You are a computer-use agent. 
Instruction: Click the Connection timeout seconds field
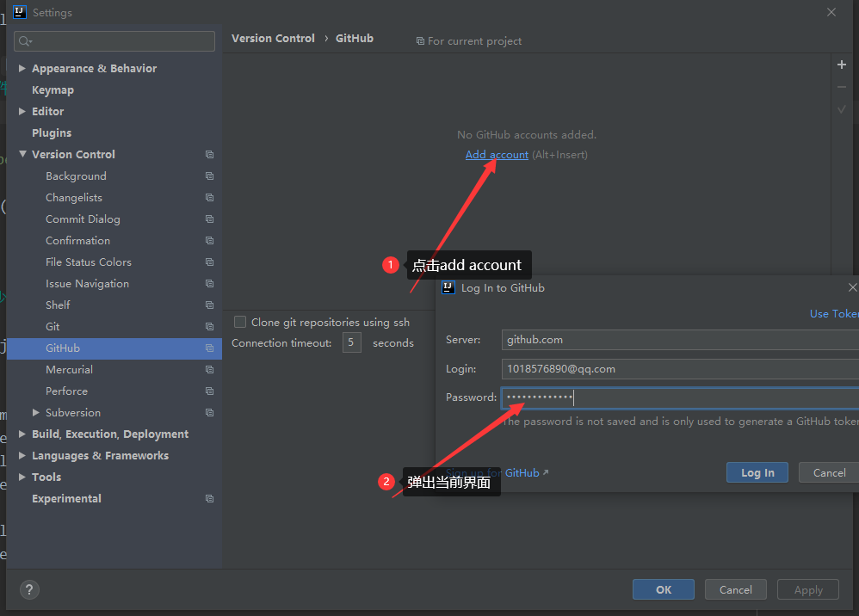pos(351,343)
